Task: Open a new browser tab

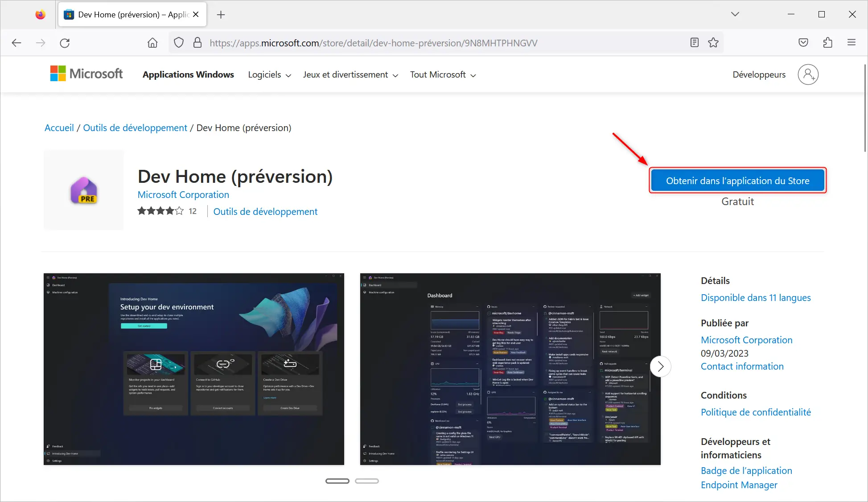Action: [x=221, y=15]
